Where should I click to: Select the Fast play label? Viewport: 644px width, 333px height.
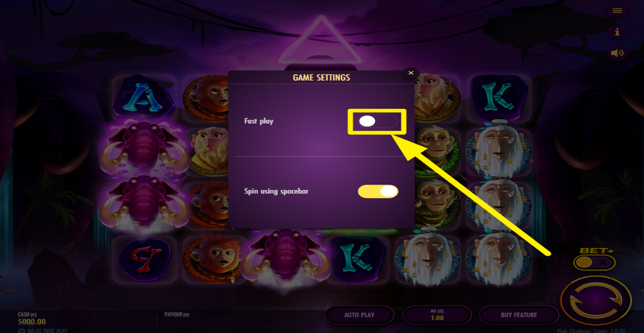259,121
